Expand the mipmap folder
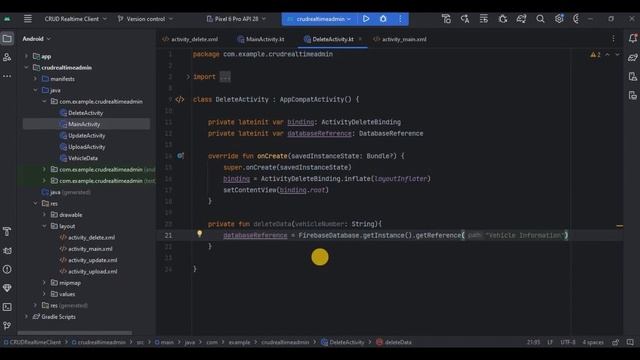Image resolution: width=640 pixels, height=360 pixels. point(44,282)
